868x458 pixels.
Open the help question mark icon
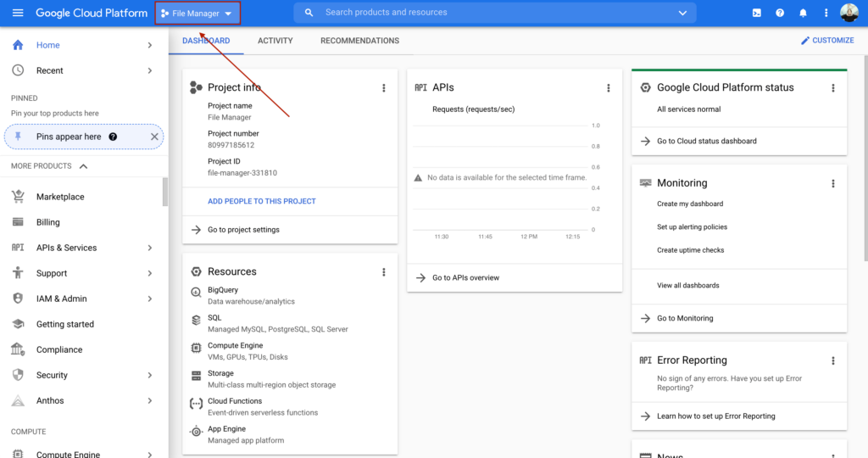coord(780,13)
